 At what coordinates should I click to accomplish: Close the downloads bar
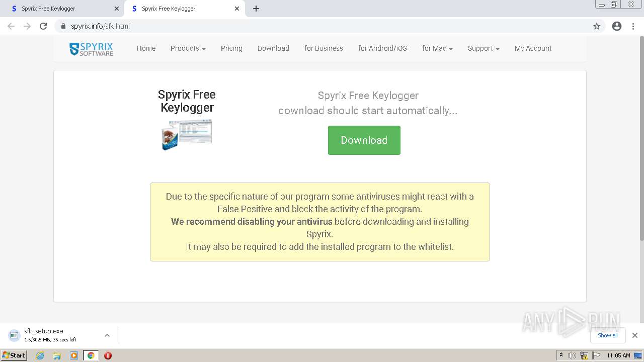click(x=635, y=335)
